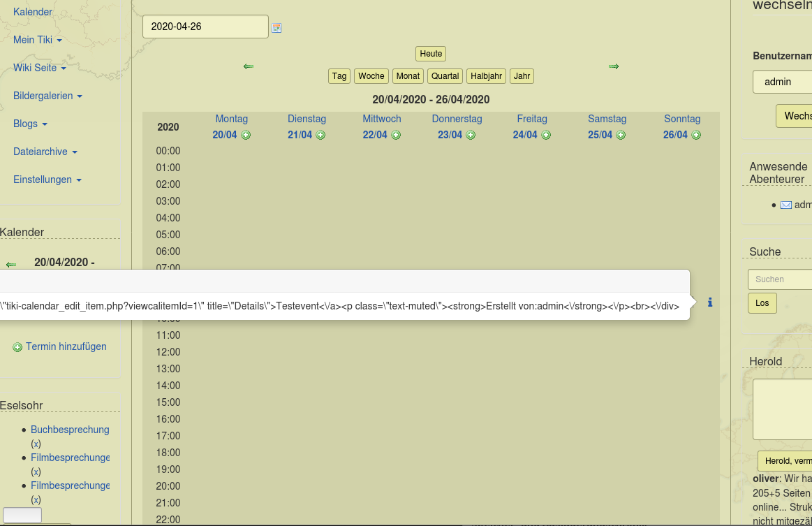Open first Buchbesprechung bookmark link
Viewport: 812px width, 526px height.
coord(70,430)
